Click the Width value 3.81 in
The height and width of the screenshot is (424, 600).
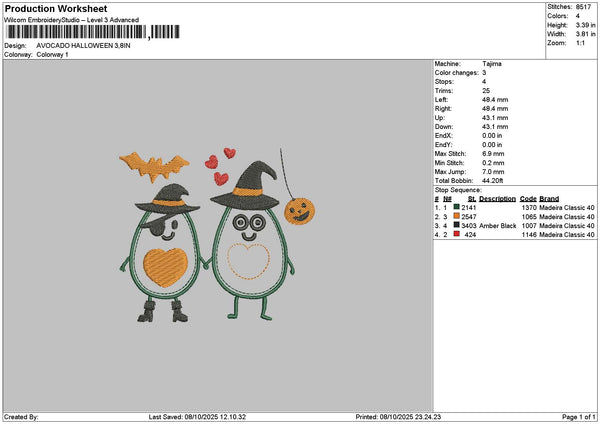coord(585,34)
